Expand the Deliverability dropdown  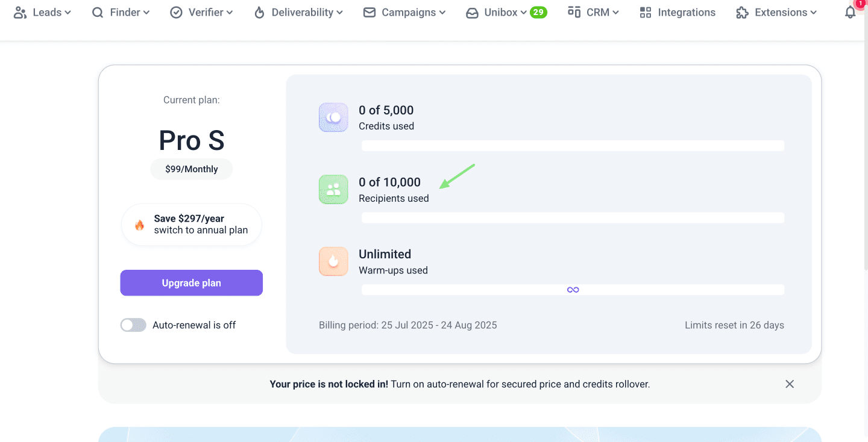click(299, 13)
